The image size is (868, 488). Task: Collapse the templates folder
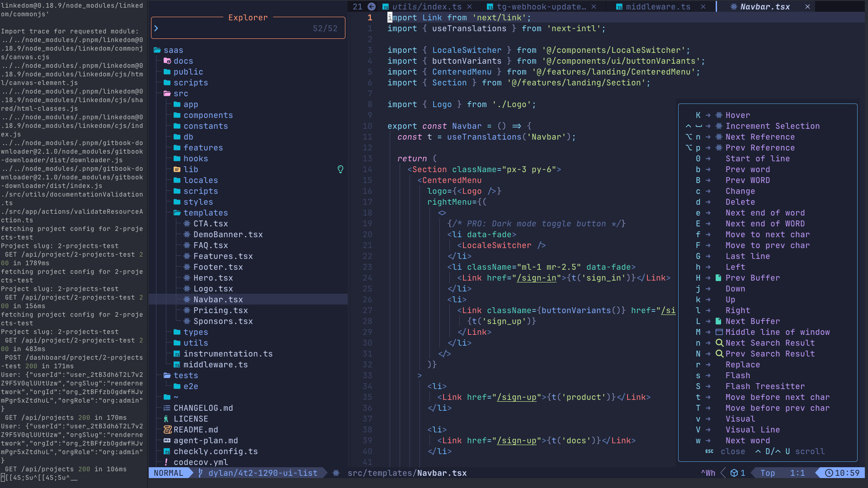pyautogui.click(x=177, y=213)
